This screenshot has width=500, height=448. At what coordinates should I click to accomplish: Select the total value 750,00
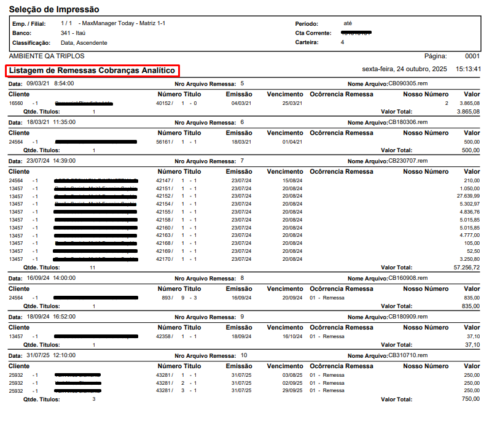click(471, 399)
